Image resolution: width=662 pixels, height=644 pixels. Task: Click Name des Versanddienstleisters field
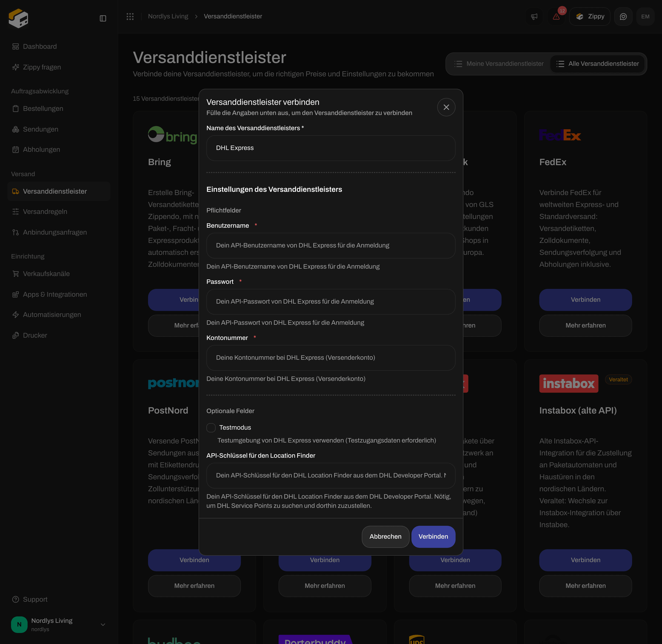pos(331,148)
